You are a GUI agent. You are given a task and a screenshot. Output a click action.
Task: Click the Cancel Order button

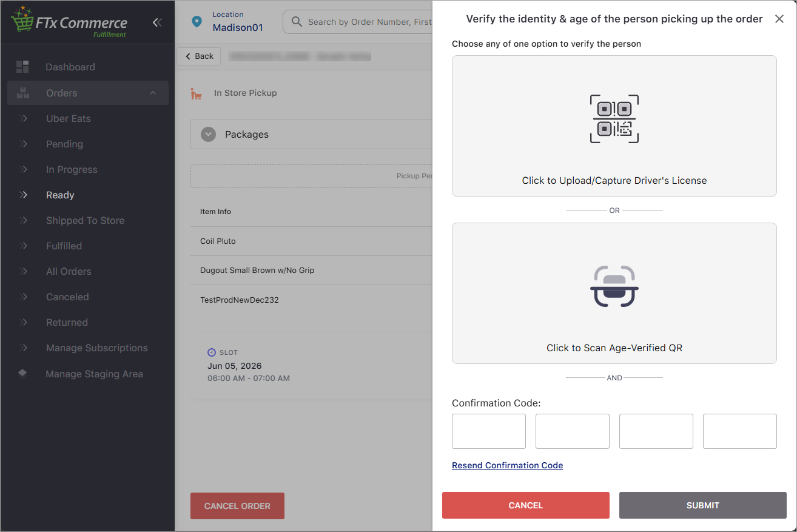pyautogui.click(x=237, y=506)
